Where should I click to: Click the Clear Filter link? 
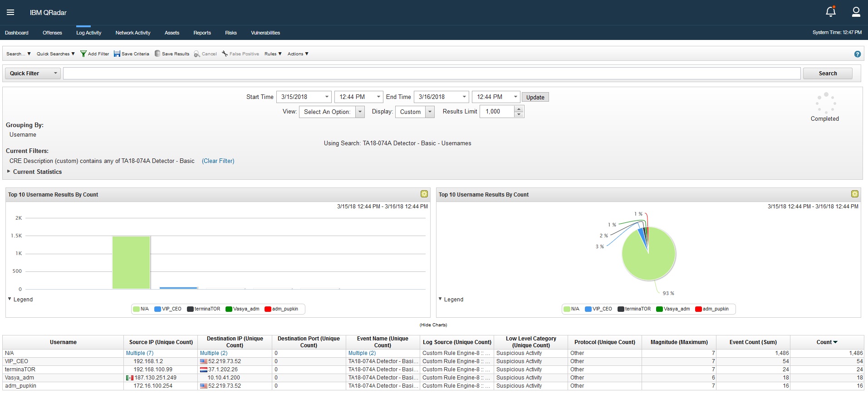click(218, 161)
